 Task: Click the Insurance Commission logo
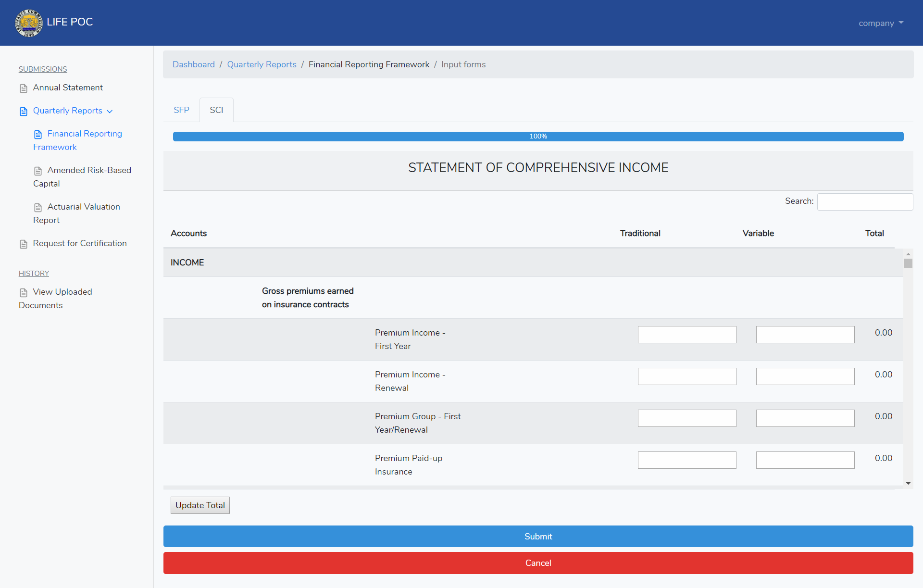tap(29, 23)
